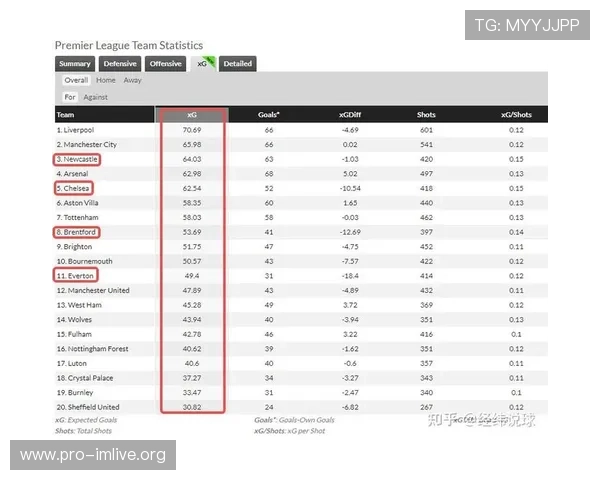Click Aston Villa's xG value 58.35
Viewport: 600px width, 480px height.
(192, 203)
